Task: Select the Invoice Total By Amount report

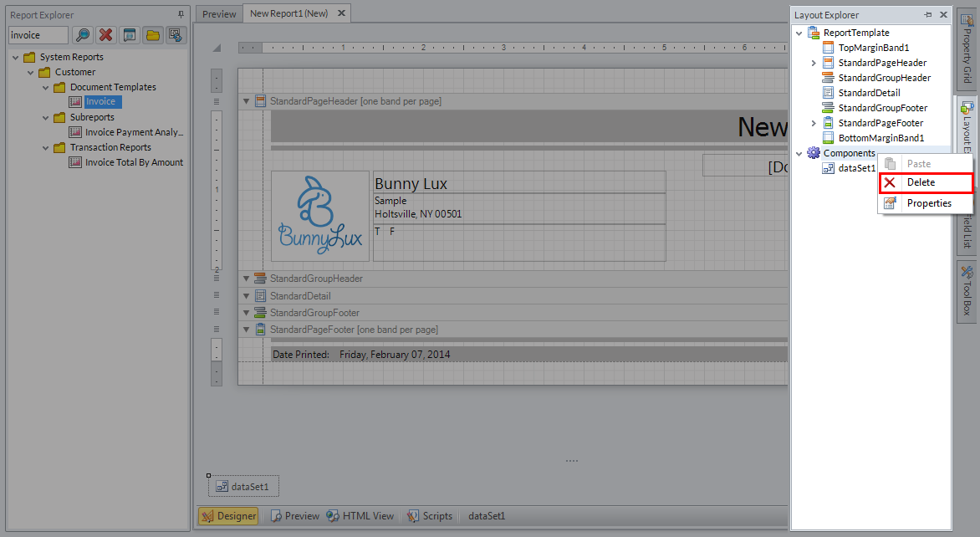Action: click(x=134, y=162)
